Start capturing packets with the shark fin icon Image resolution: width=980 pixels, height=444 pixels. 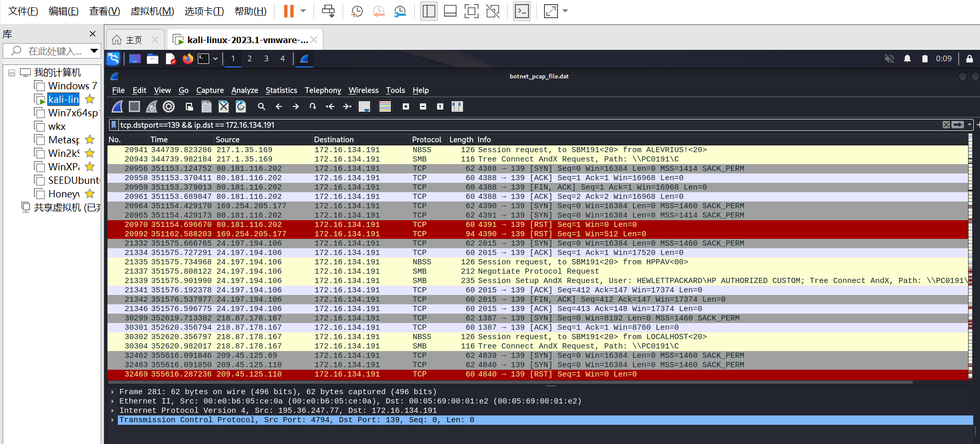tap(117, 106)
